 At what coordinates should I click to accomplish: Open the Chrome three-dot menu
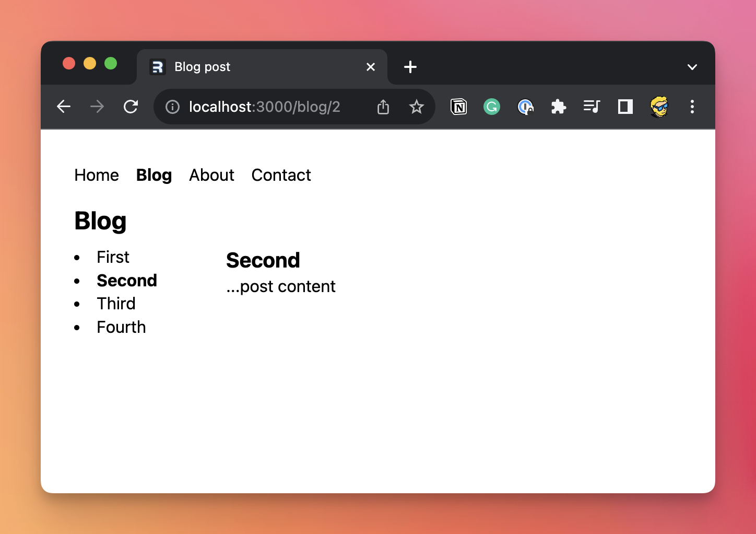(x=692, y=107)
